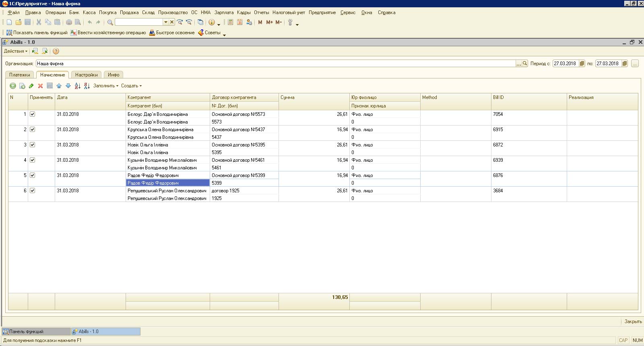
Task: Click period selection ellipsis button
Action: click(x=635, y=64)
